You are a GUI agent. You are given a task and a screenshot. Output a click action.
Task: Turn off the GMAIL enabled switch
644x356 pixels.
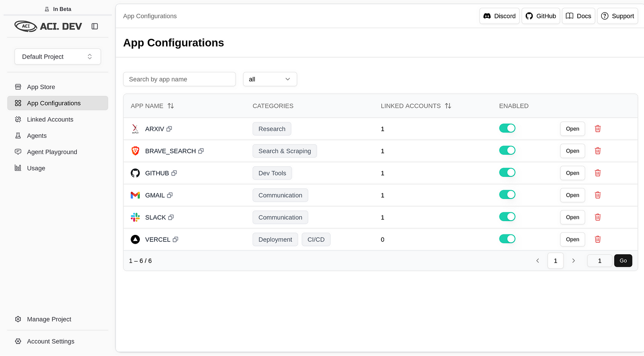click(507, 194)
